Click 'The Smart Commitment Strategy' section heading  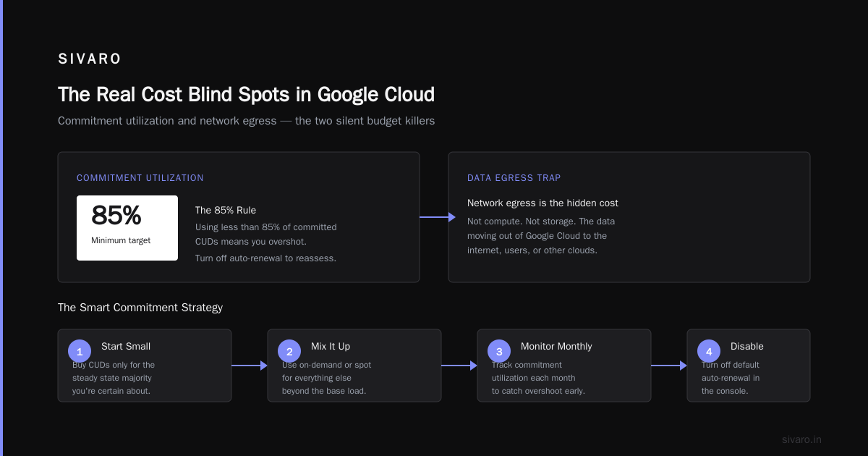click(140, 308)
